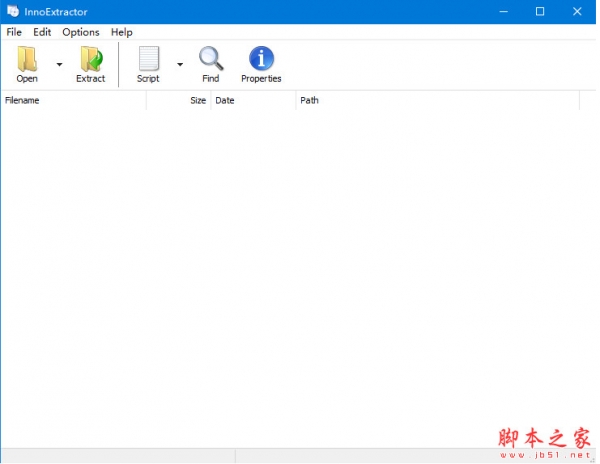The width and height of the screenshot is (600, 464).
Task: Open the Edit menu
Action: (x=42, y=32)
